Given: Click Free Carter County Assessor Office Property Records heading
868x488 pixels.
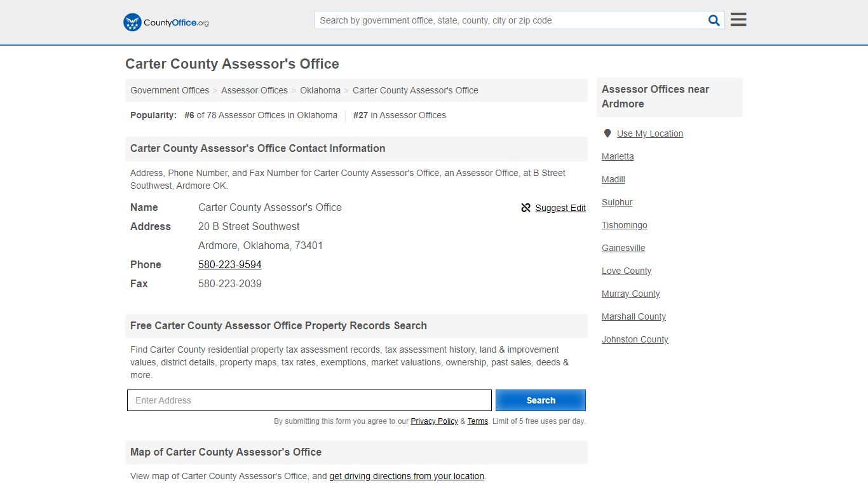Looking at the screenshot, I should (278, 325).
